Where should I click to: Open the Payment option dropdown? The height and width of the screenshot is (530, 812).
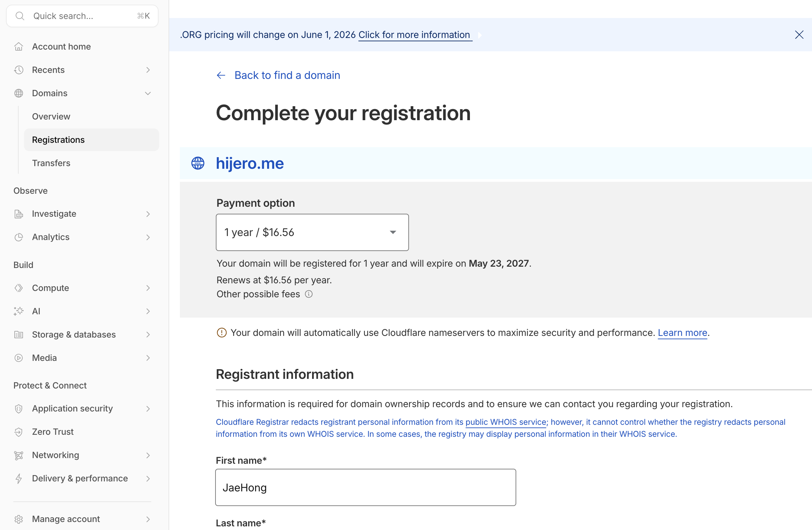[312, 232]
